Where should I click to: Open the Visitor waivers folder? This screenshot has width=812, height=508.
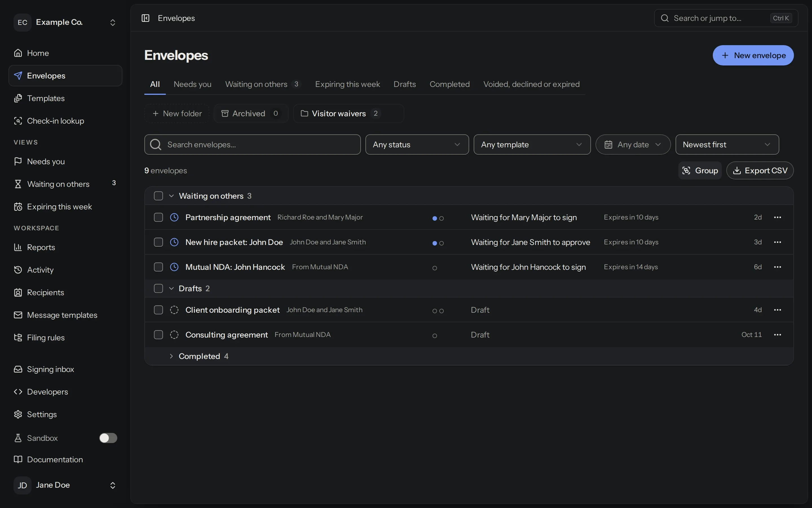tap(348, 113)
